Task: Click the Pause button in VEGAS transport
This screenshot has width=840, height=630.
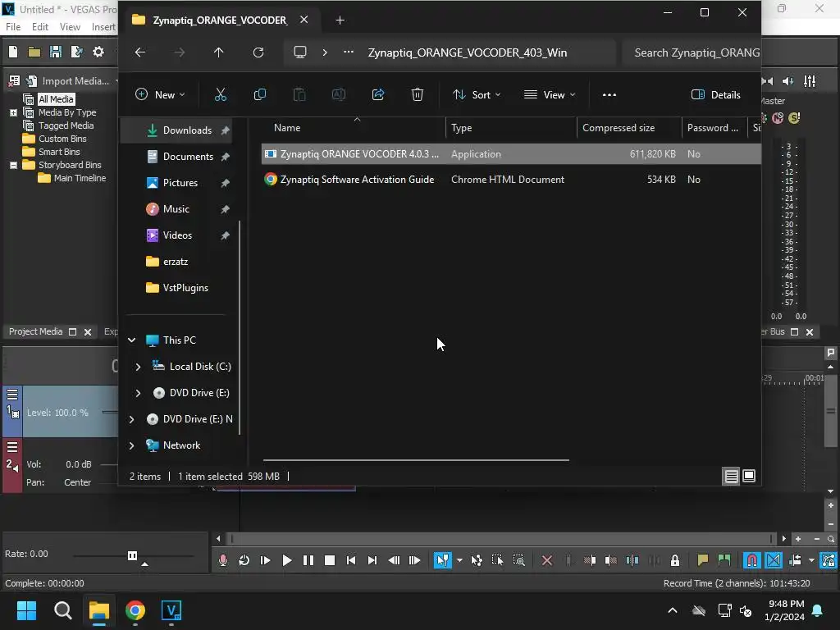Action: point(308,560)
